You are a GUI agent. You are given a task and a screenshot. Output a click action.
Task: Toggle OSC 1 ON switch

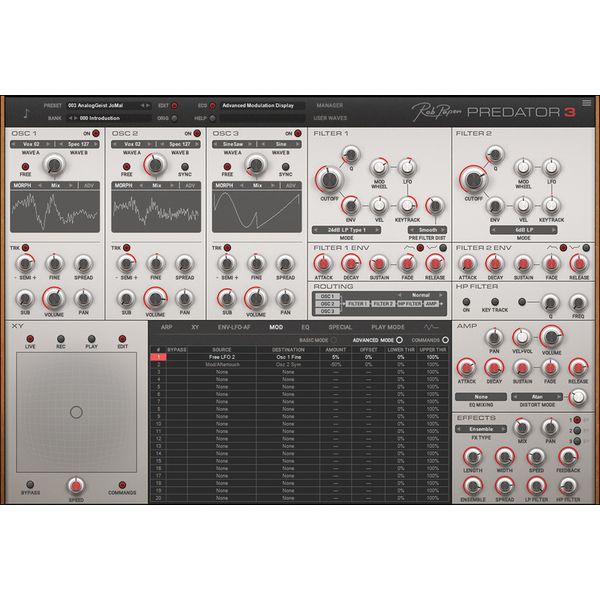96,134
